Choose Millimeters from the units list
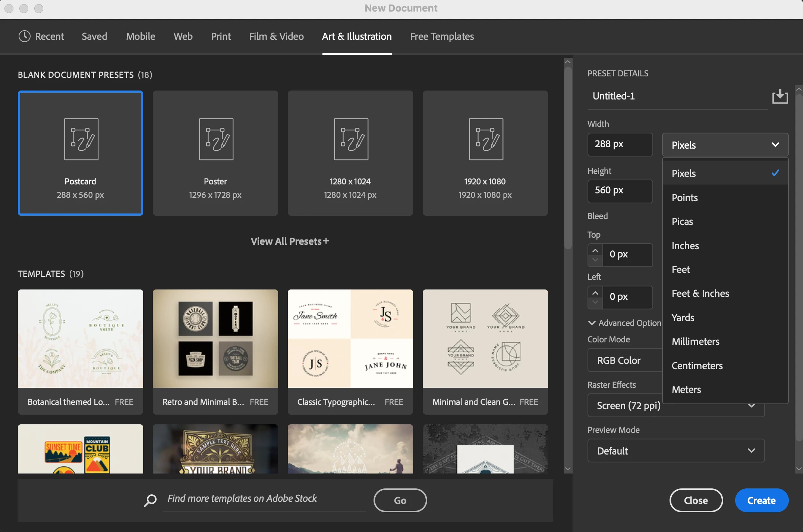This screenshot has width=803, height=532. click(695, 341)
